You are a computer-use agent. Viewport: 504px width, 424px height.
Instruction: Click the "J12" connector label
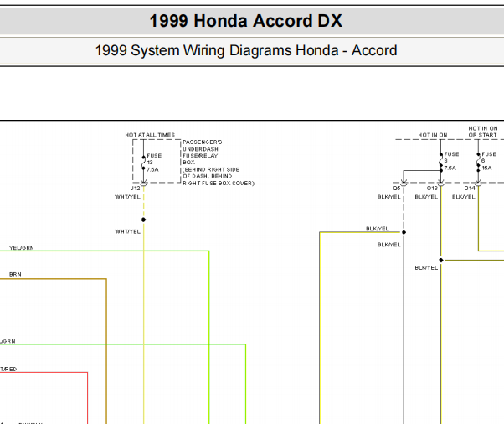pos(136,189)
